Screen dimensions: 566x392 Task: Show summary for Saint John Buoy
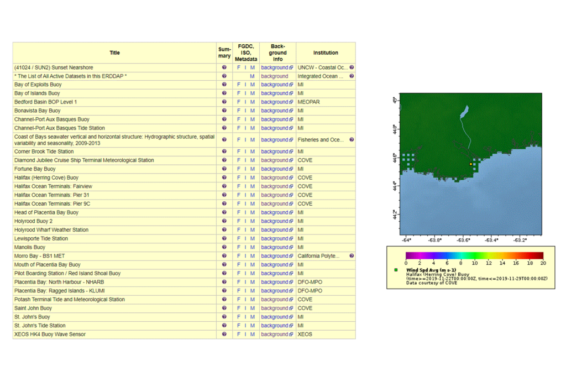(x=224, y=309)
